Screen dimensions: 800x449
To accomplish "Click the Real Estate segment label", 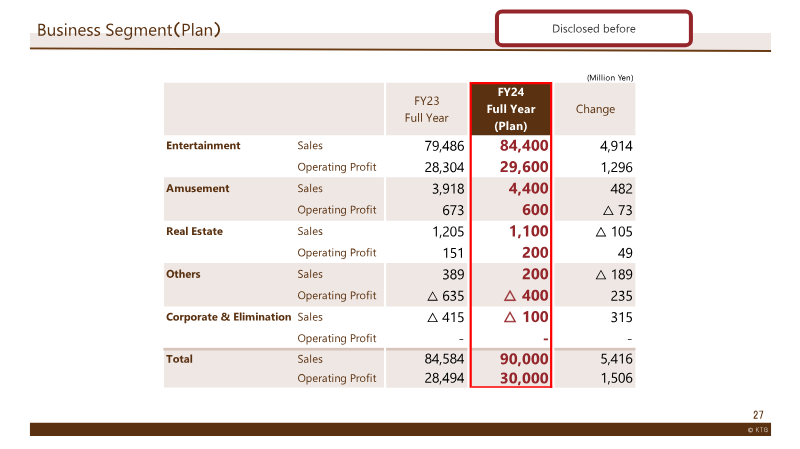I will tap(194, 231).
